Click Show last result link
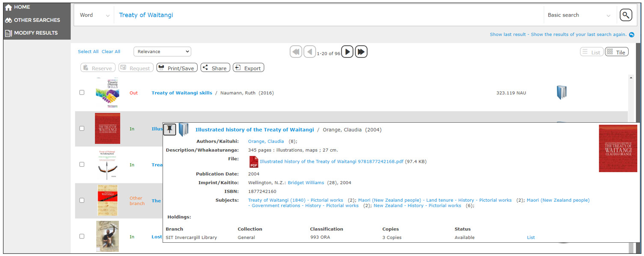This screenshot has height=256, width=644. click(x=508, y=34)
